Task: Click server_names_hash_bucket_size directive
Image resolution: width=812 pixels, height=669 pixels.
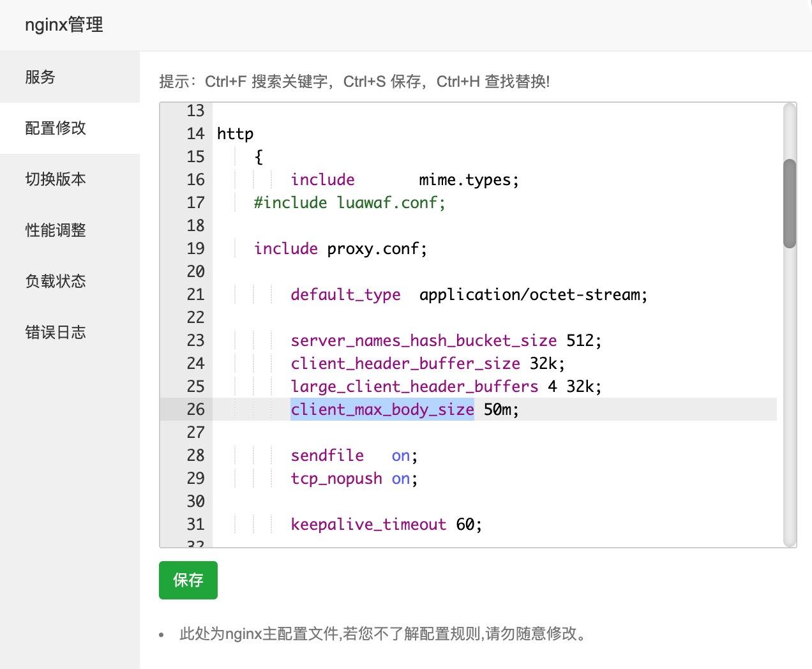Action: (x=424, y=341)
